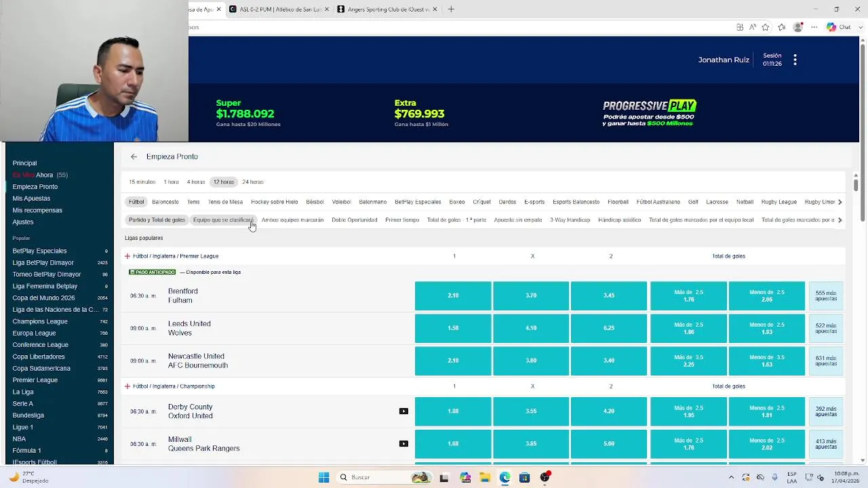Bet Newcastle match Más de 3.5
The height and width of the screenshot is (488, 868).
(x=688, y=361)
